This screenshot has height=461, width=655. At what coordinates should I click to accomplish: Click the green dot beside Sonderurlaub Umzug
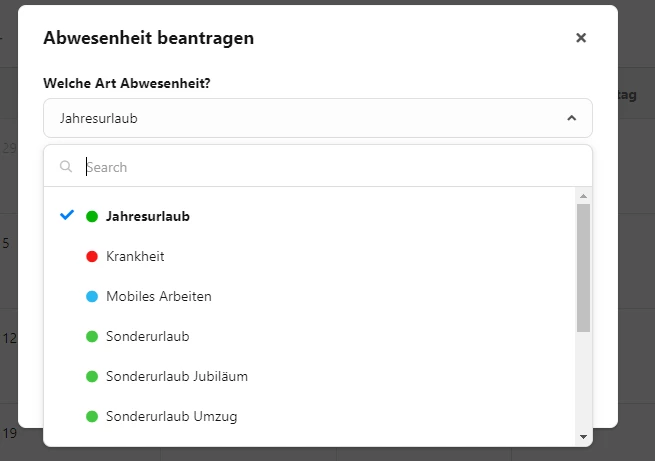tap(92, 417)
